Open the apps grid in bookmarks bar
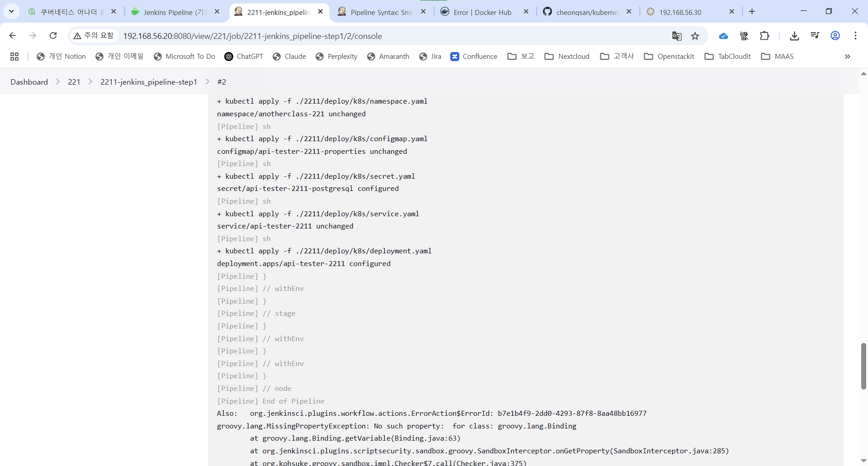Viewport: 868px width, 466px height. tap(14, 57)
